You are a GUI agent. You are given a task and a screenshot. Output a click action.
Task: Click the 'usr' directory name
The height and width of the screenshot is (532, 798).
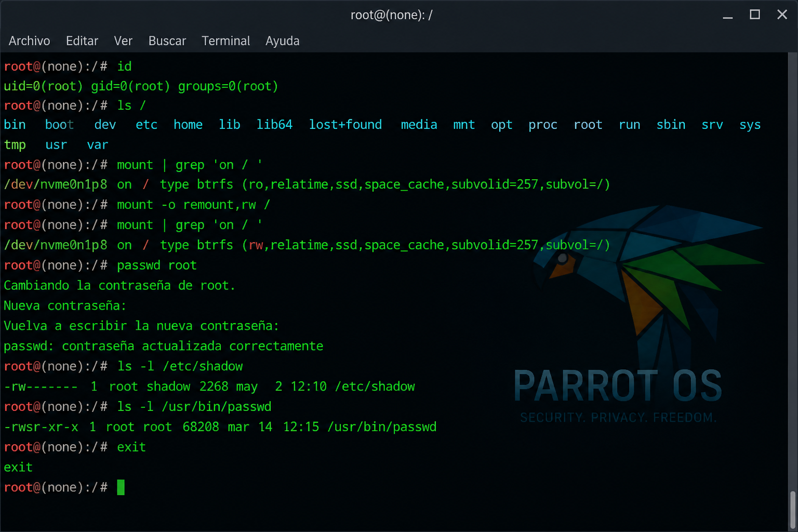(56, 145)
